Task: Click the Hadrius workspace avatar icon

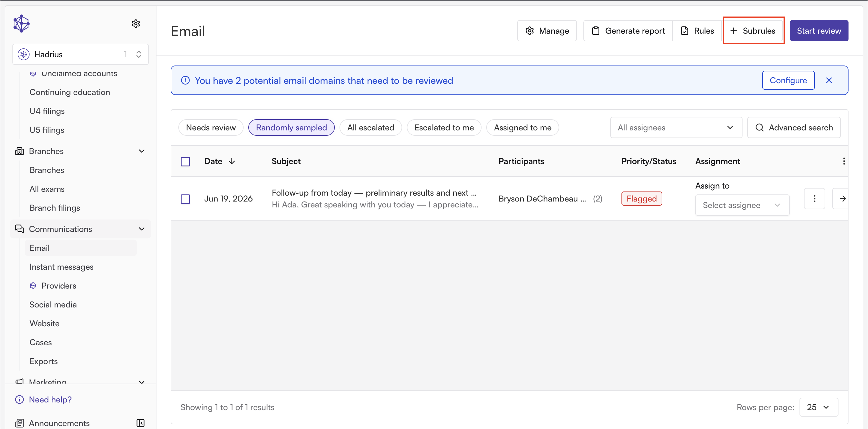Action: click(x=24, y=54)
